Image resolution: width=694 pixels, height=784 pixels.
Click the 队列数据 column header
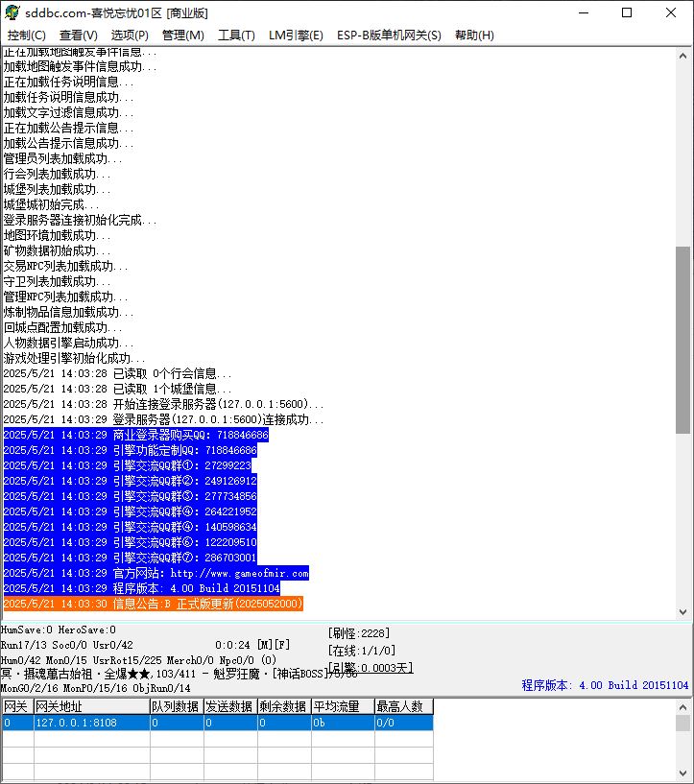click(177, 706)
